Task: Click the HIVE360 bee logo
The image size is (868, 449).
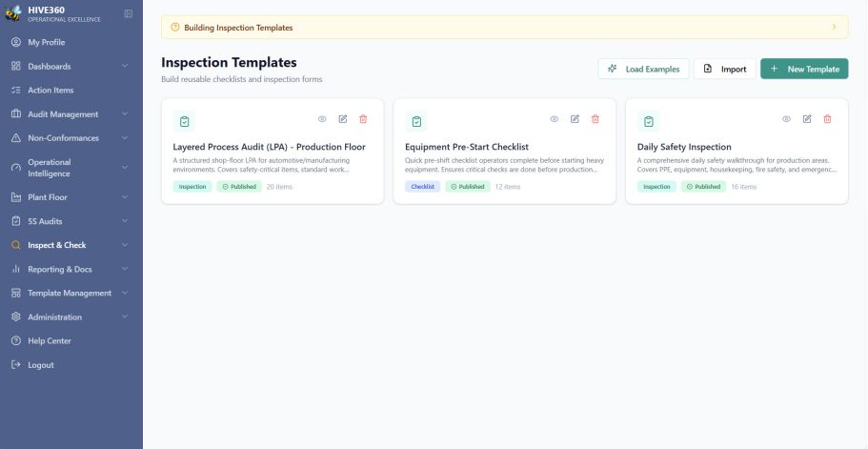Action: (x=13, y=13)
